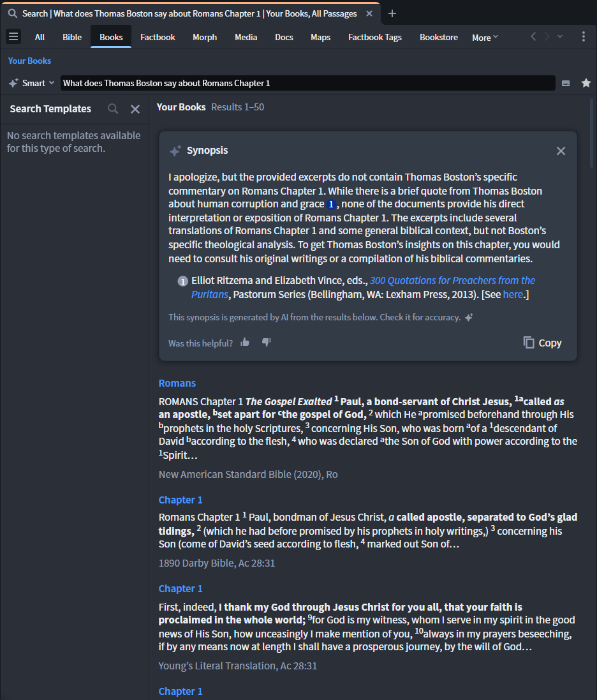The width and height of the screenshot is (597, 700).
Task: Click the Results 1–50 count text
Action: pyautogui.click(x=237, y=107)
